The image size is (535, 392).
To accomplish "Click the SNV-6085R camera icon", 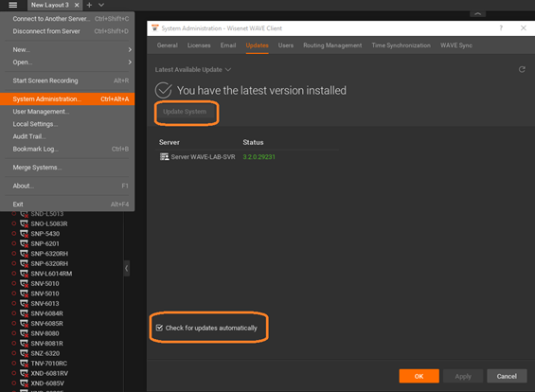I will (x=24, y=324).
